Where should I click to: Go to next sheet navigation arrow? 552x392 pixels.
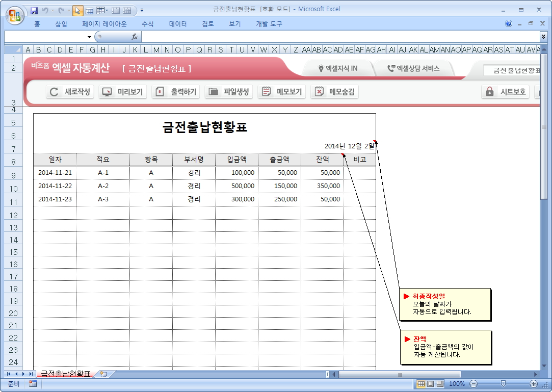coord(23,374)
